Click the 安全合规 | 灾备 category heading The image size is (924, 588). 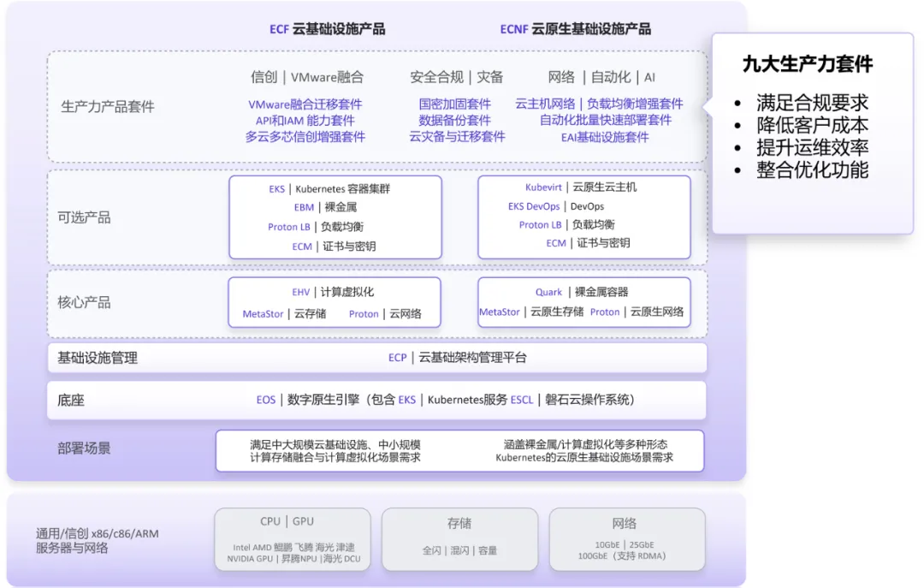point(456,77)
